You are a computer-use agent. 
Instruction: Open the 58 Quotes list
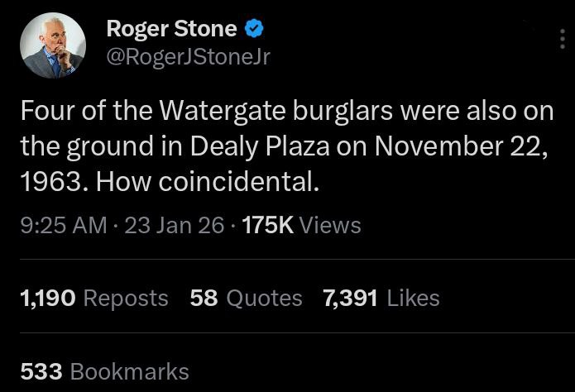[x=246, y=298]
